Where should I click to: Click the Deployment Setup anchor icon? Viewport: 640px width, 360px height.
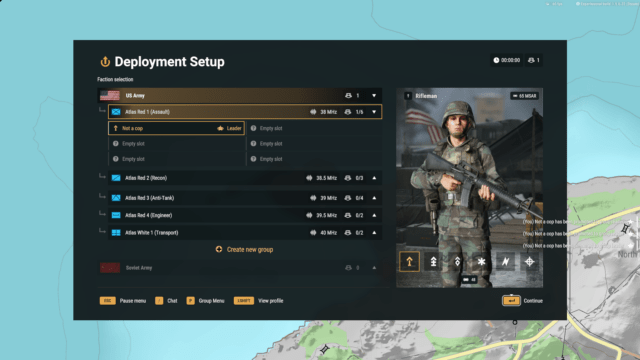(x=105, y=62)
